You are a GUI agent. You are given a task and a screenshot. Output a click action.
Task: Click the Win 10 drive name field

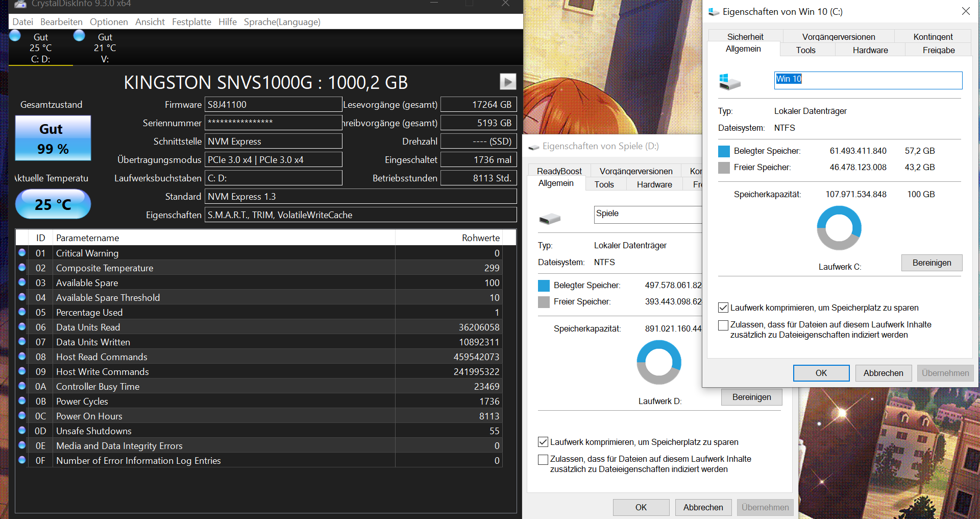point(868,80)
